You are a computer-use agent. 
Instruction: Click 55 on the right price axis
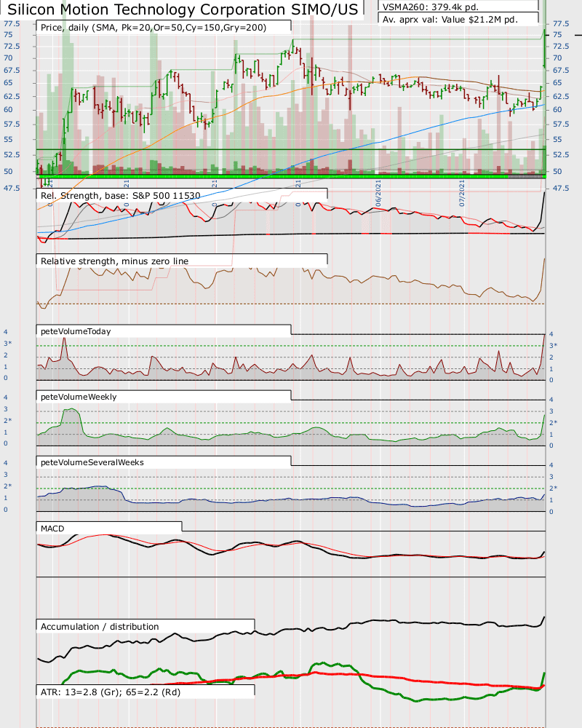coord(557,139)
